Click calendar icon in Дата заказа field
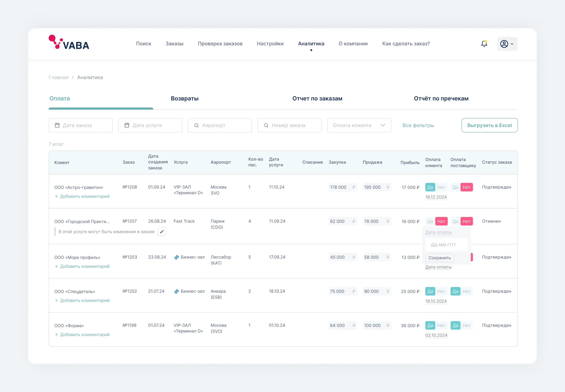 (x=57, y=125)
